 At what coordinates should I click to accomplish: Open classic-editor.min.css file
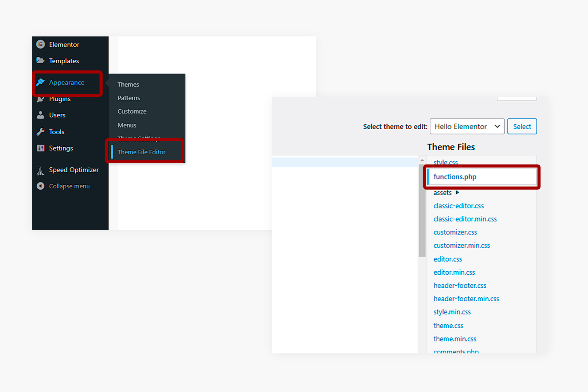[465, 219]
